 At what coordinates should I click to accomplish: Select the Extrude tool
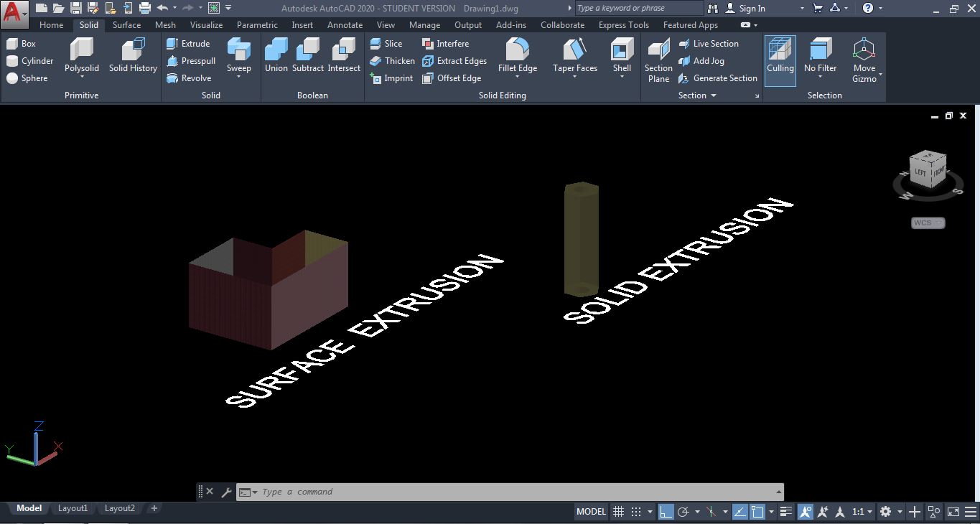click(190, 43)
